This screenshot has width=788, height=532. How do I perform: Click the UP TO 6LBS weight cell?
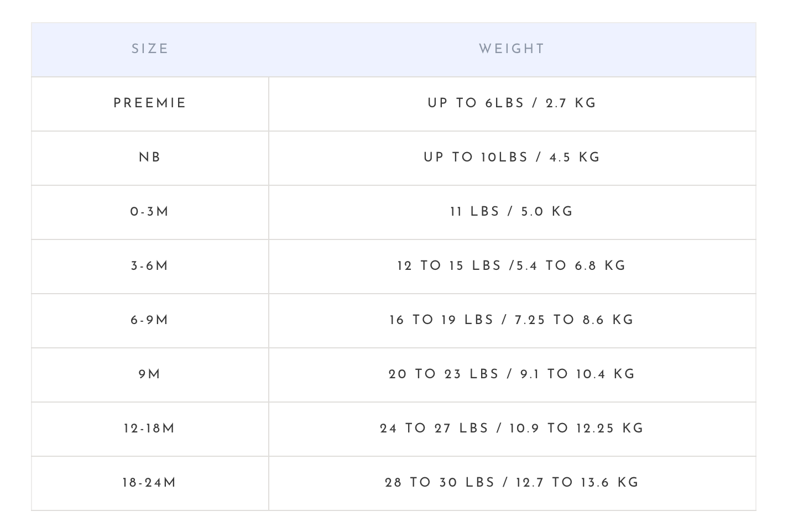(512, 104)
